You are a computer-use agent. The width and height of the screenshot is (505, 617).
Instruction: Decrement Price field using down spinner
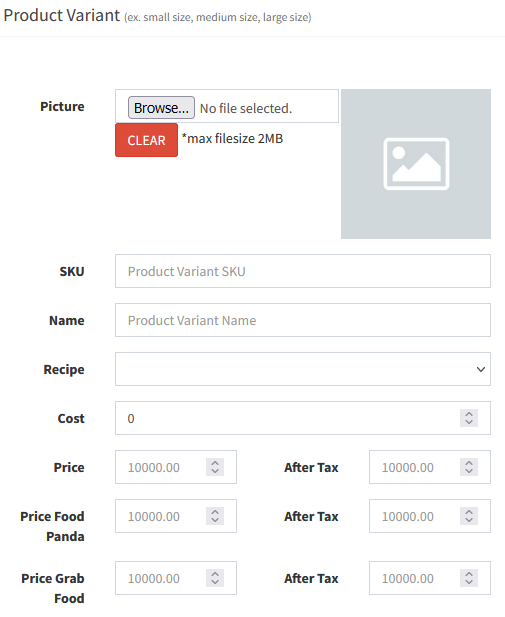pos(215,471)
